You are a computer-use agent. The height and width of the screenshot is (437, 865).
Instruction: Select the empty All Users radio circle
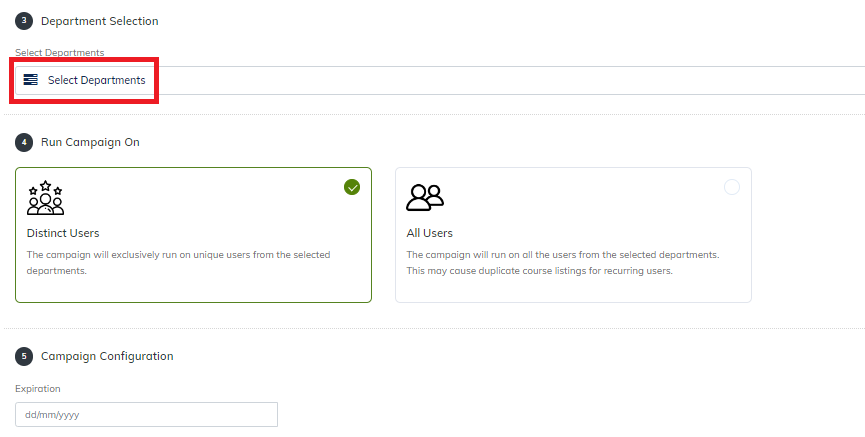pyautogui.click(x=731, y=187)
